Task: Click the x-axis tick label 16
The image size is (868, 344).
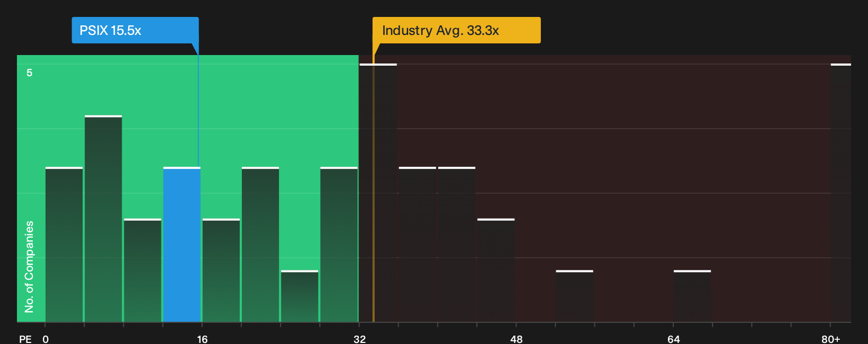Action: (x=202, y=339)
